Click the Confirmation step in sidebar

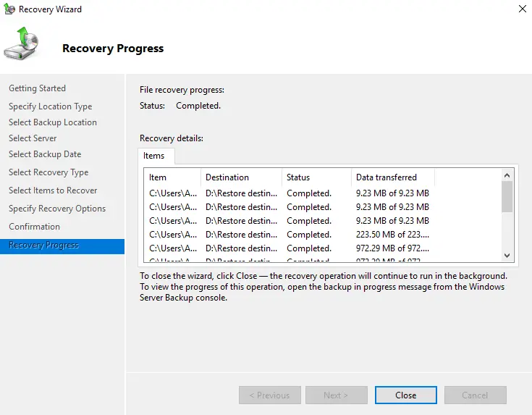click(x=34, y=227)
